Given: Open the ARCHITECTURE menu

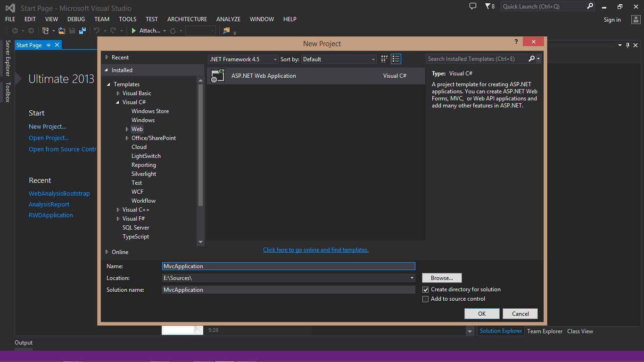Looking at the screenshot, I should [x=187, y=19].
